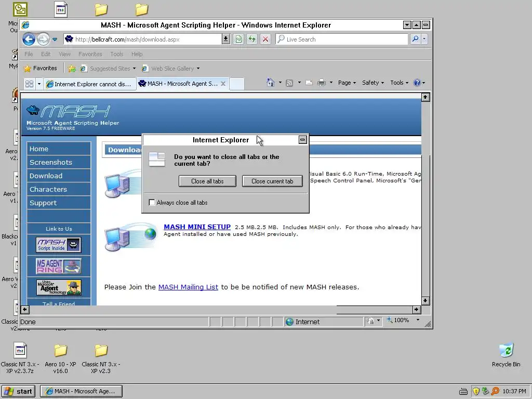Click the page scroll down arrow
532x399 pixels.
(x=425, y=301)
